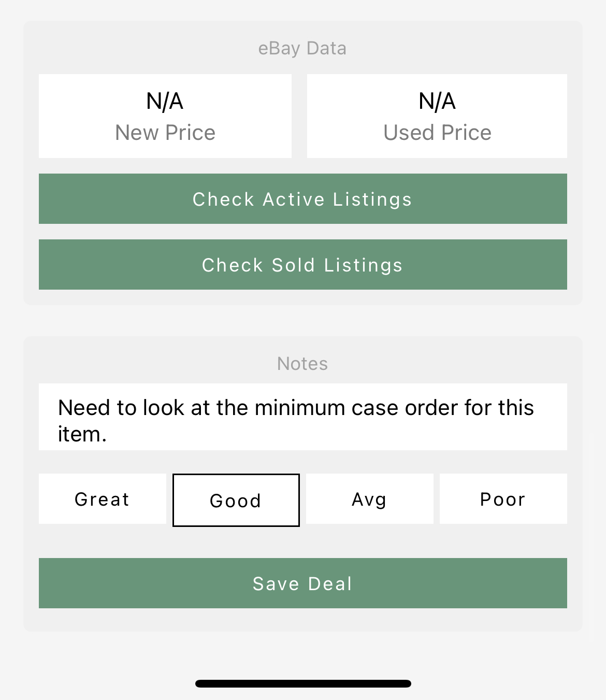Change the deal rating to Poor

(x=502, y=499)
